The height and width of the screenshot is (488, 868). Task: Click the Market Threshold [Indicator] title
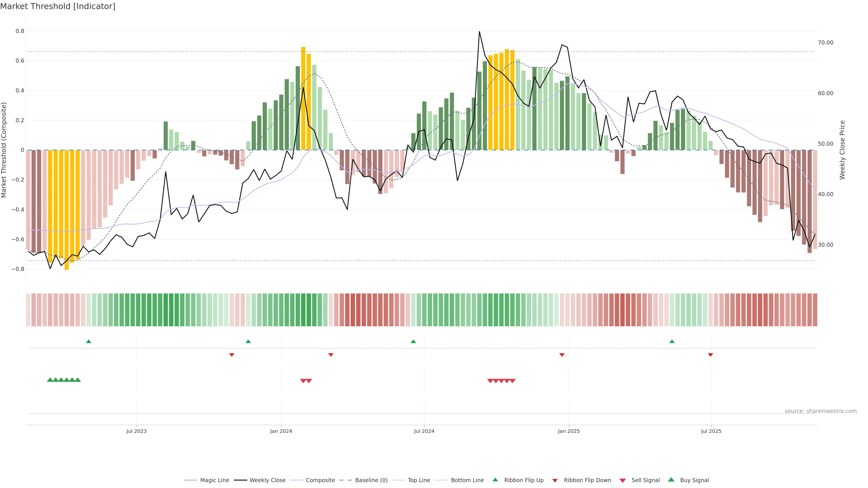(58, 6)
